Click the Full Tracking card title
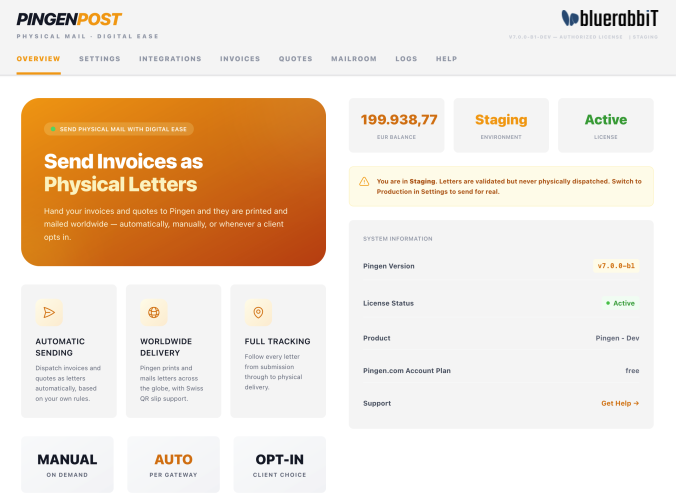This screenshot has width=676, height=502. [277, 341]
